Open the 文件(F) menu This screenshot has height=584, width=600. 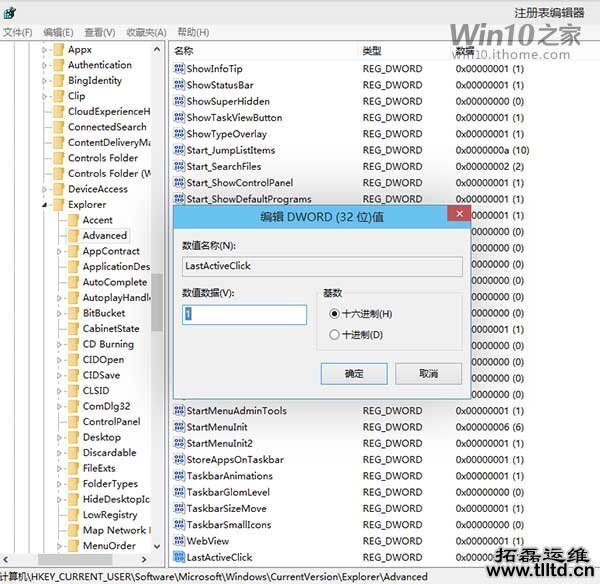pyautogui.click(x=18, y=33)
